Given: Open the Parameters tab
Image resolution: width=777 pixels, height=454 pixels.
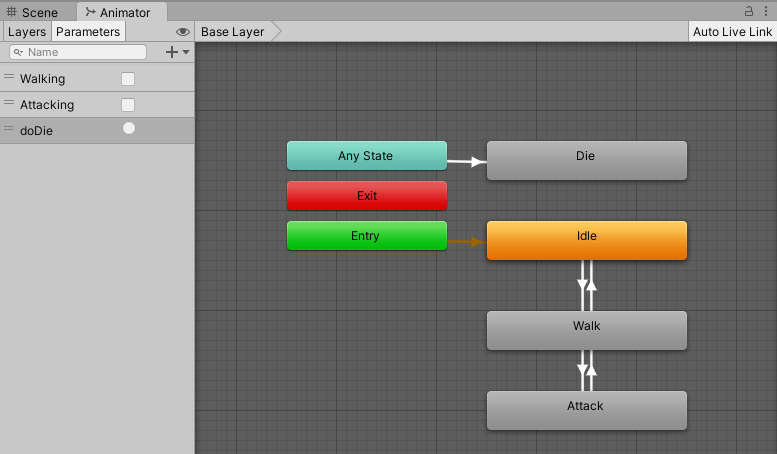Looking at the screenshot, I should 88,32.
